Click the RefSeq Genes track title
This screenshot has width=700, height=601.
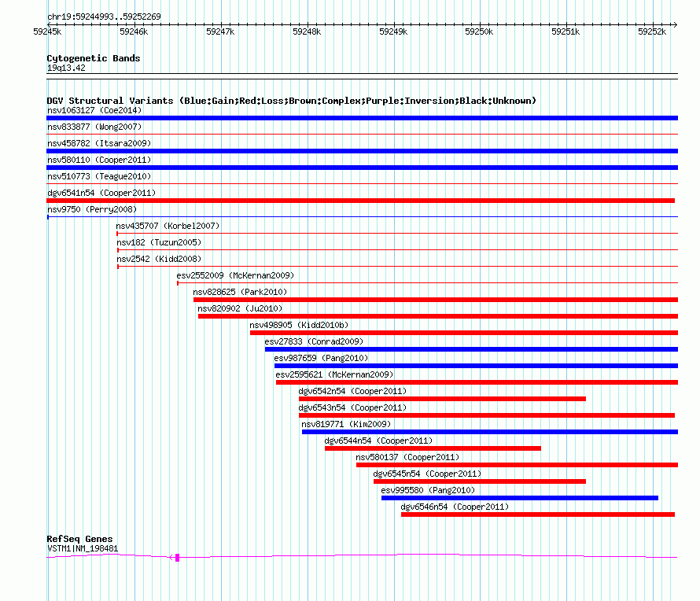click(x=79, y=539)
